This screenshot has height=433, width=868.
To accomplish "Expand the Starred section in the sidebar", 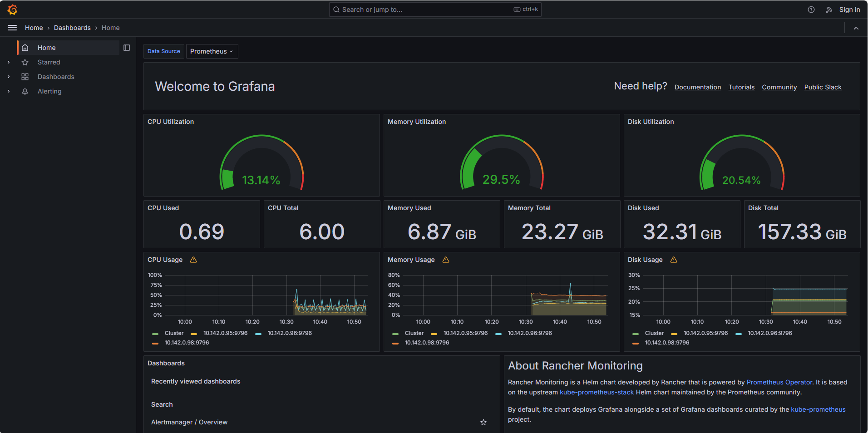I will pyautogui.click(x=9, y=62).
